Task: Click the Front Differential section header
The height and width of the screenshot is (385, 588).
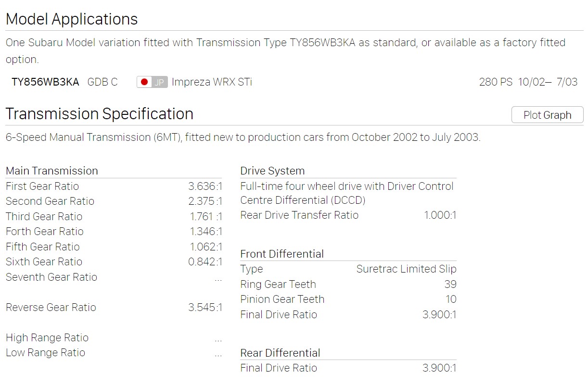Action: tap(282, 254)
